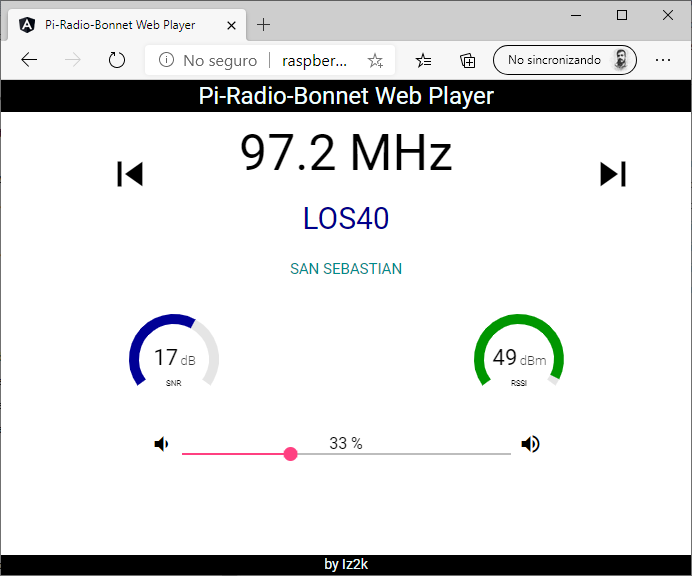
Task: Open site info 'No seguro' icon
Action: (166, 60)
